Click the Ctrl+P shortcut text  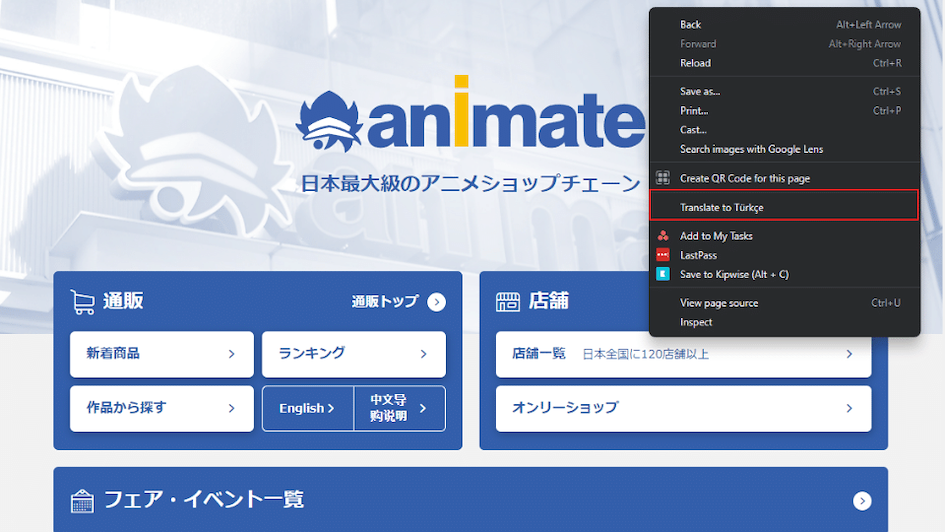tap(887, 111)
